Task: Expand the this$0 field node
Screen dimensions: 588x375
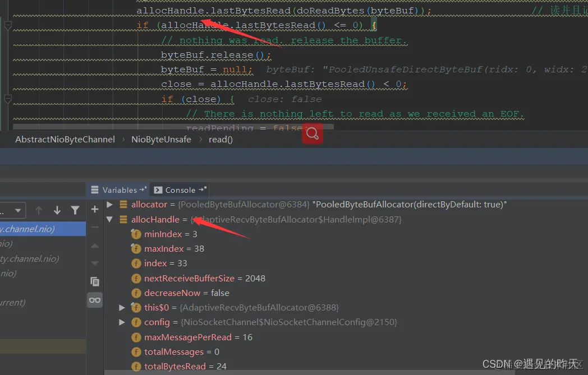Action: click(122, 308)
